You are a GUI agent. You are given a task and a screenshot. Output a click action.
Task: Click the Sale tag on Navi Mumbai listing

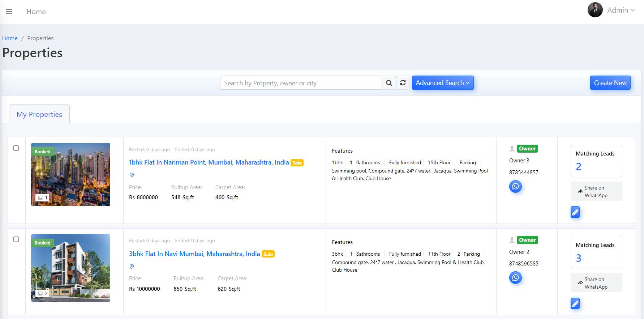pos(268,254)
